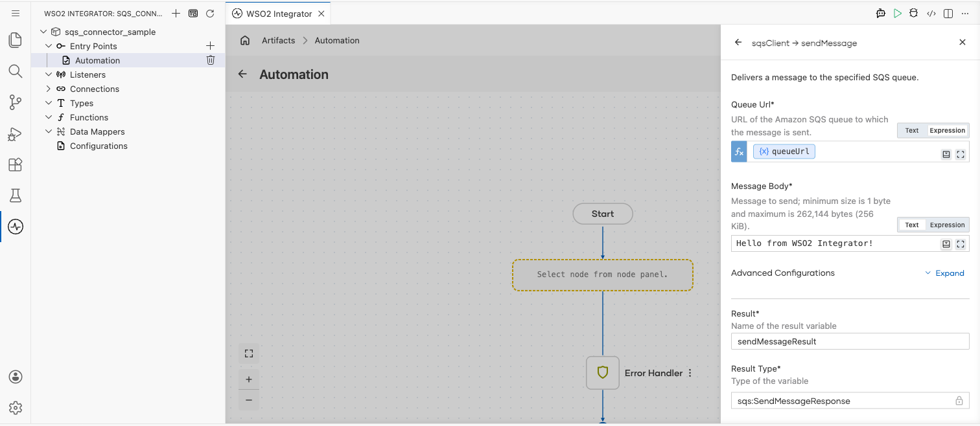Split the editor layout
The image size is (980, 426).
click(948, 13)
